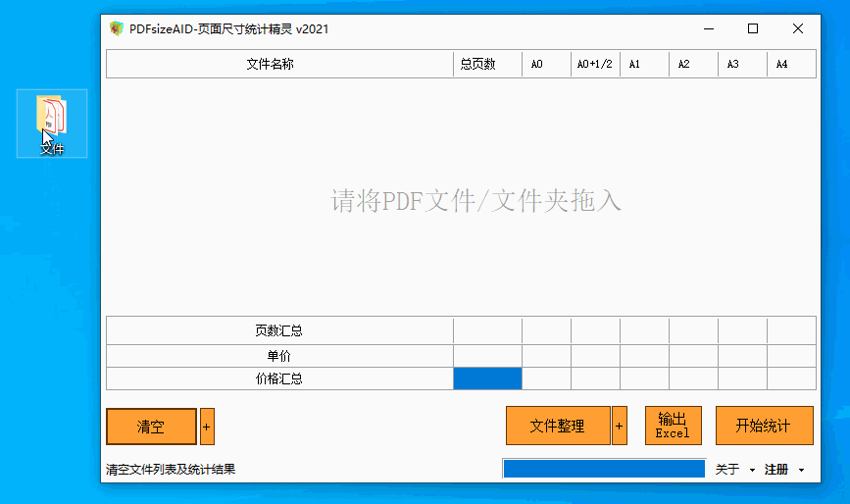Start counting with 开始统计 button
This screenshot has width=850, height=504.
coord(765,426)
